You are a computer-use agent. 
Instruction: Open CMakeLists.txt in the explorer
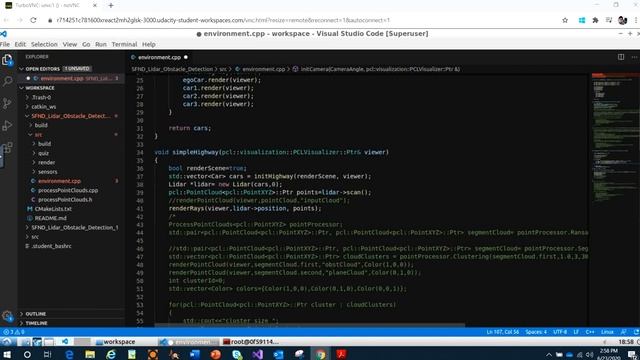(x=53, y=209)
